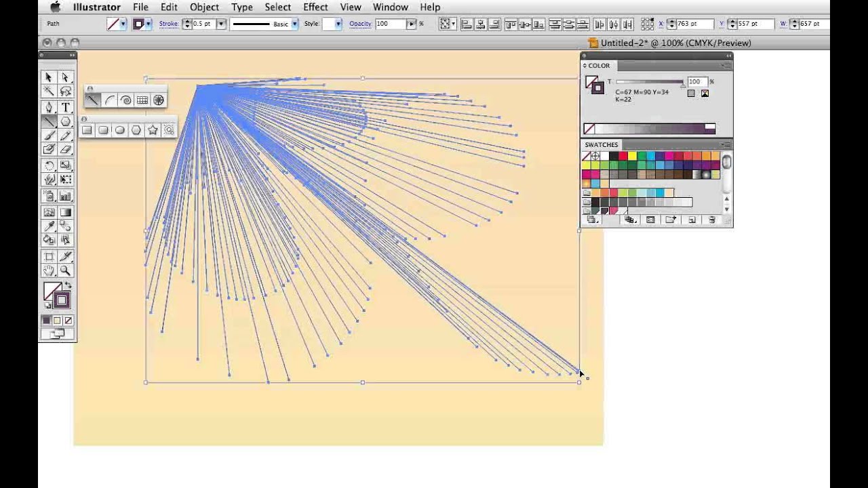Select the Pen tool
The image size is (868, 488).
click(49, 107)
